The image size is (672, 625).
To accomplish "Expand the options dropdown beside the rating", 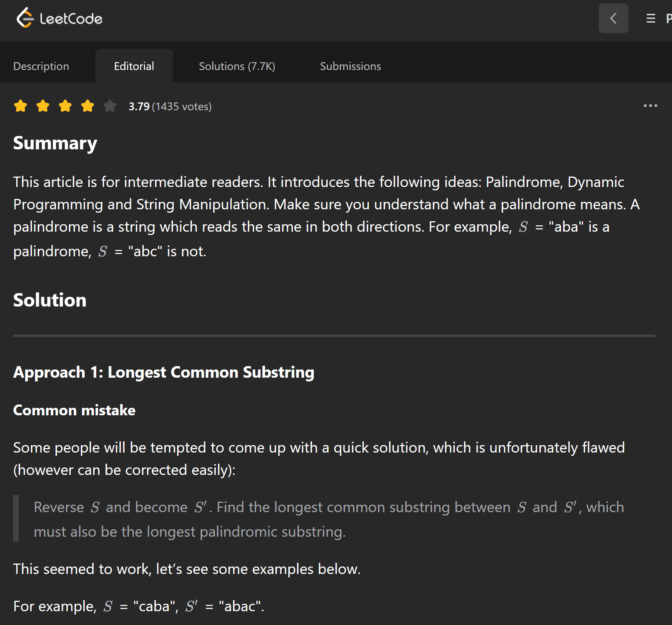I will [x=650, y=106].
